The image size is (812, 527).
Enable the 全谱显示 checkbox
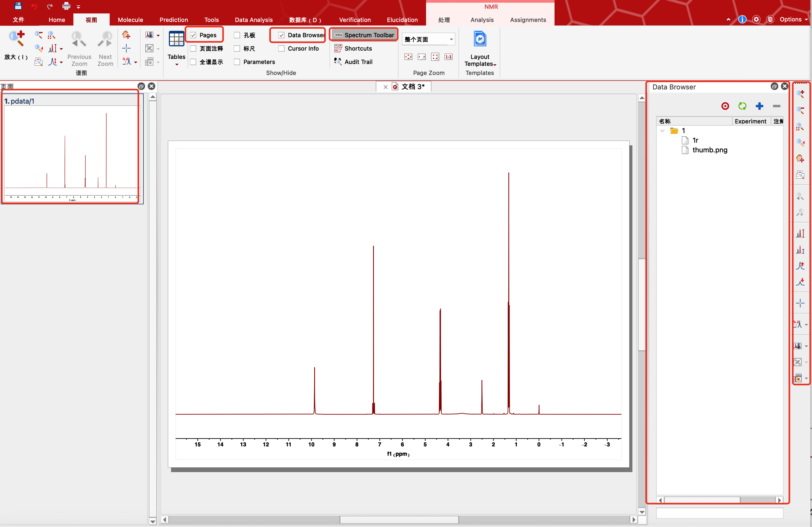click(193, 62)
